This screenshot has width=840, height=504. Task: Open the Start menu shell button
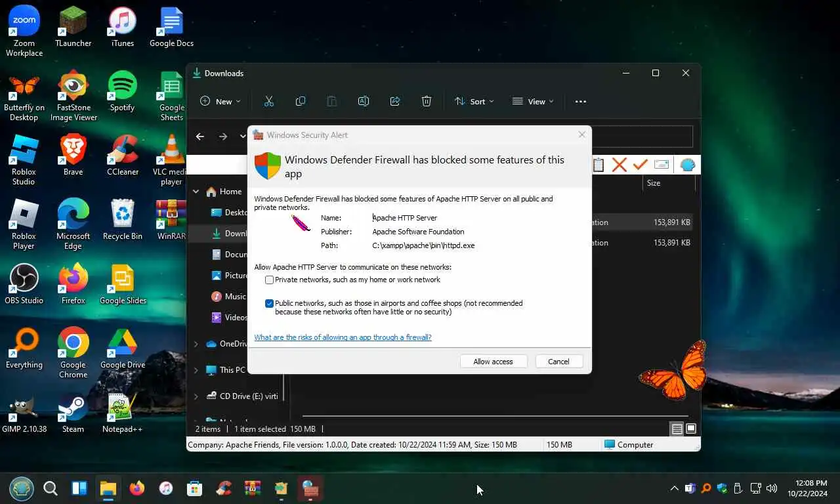point(20,488)
